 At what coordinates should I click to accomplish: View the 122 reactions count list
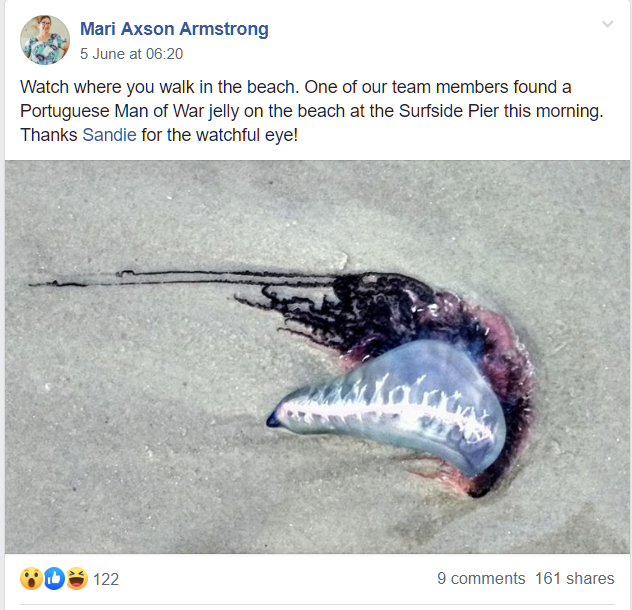click(106, 579)
